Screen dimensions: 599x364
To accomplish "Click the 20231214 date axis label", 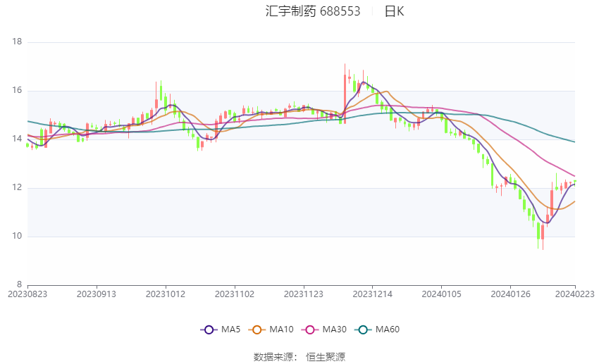I will [x=373, y=294].
